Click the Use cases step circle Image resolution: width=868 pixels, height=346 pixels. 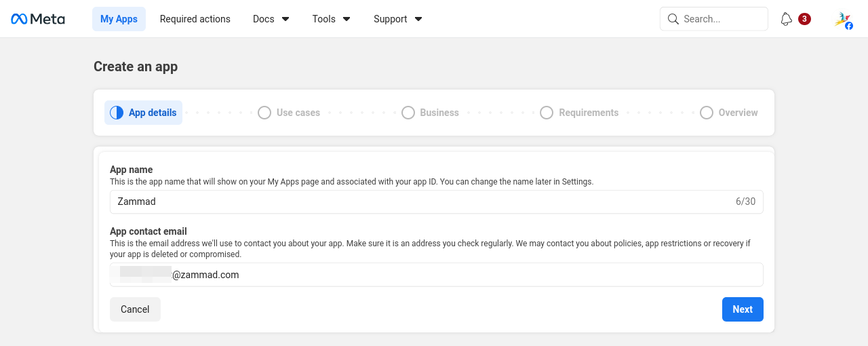click(264, 113)
